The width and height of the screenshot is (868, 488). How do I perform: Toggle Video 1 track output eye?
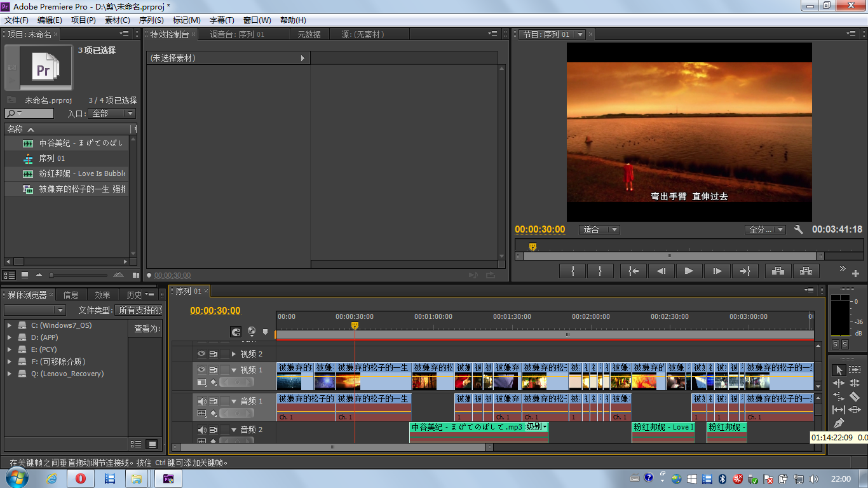coord(201,370)
